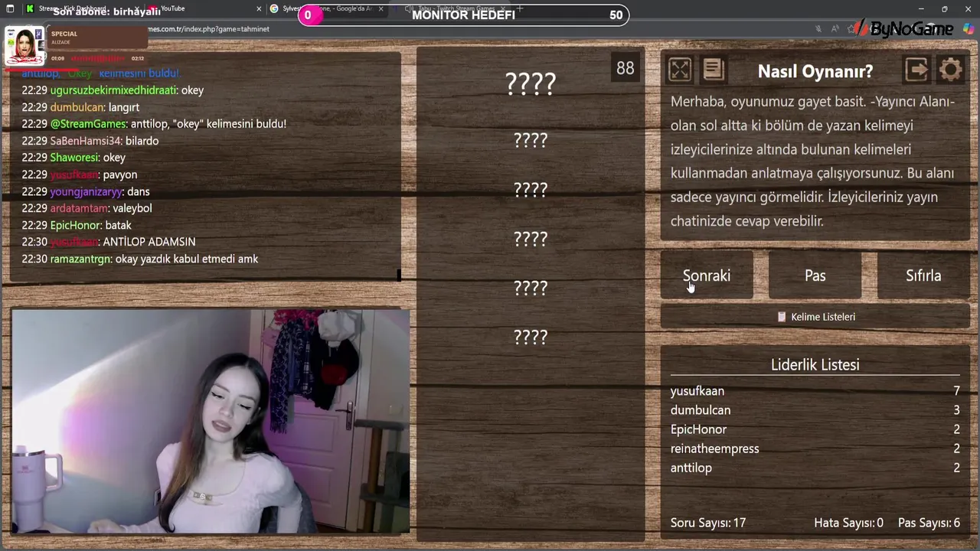Click the Soru Sayısı: 17 counter
Screen dimensions: 980x551
(708, 523)
